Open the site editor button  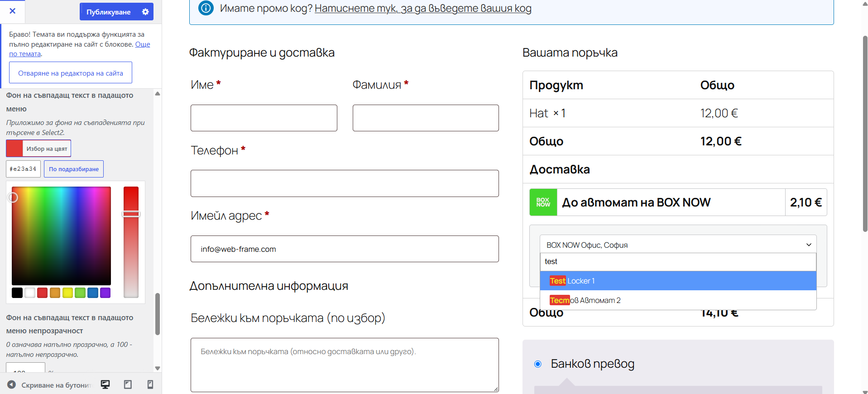click(71, 72)
